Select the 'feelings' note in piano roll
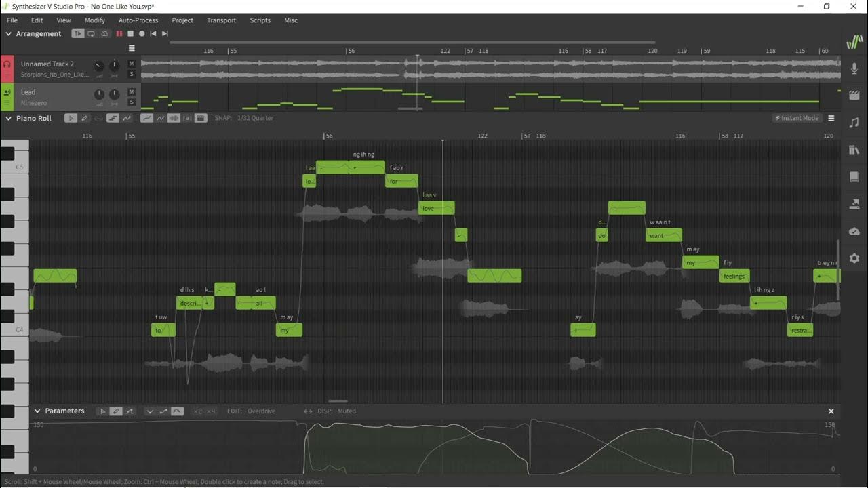The height and width of the screenshot is (488, 868). point(734,276)
